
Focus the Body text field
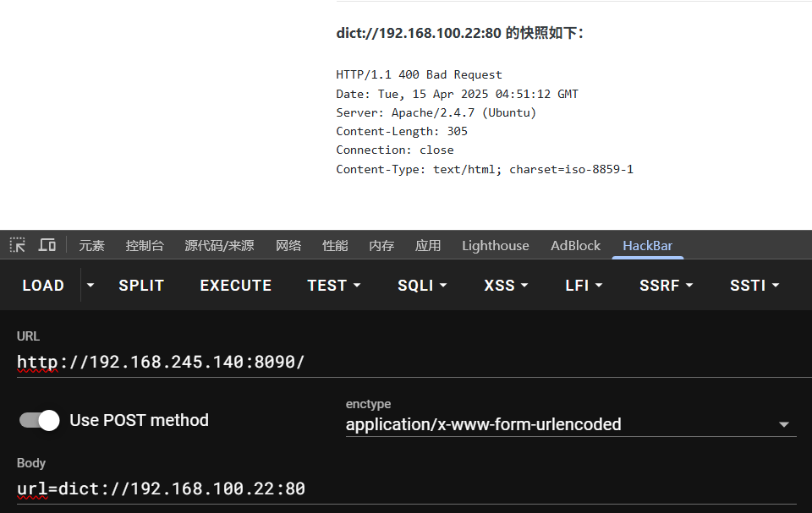[x=406, y=488]
